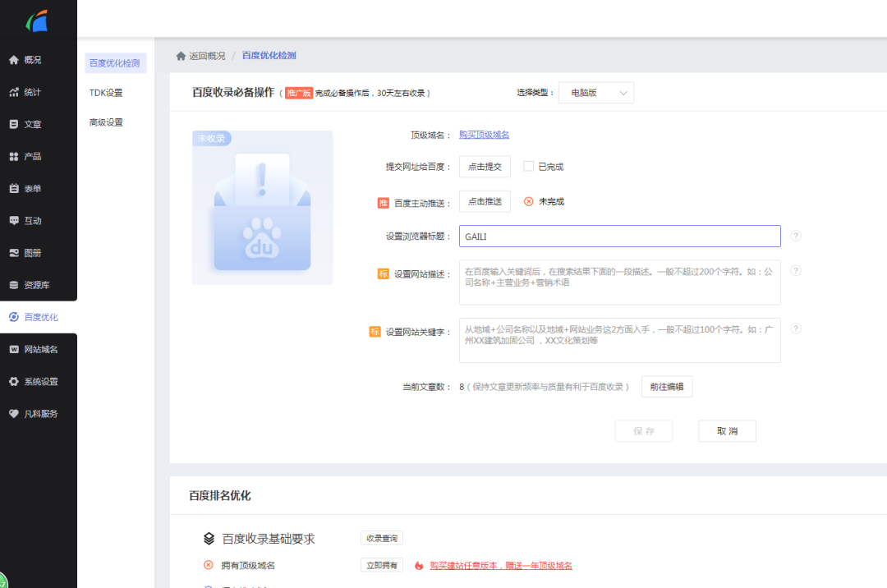Screen dimensions: 887x588
Task: Click help icon beside site keywords field
Action: [796, 328]
